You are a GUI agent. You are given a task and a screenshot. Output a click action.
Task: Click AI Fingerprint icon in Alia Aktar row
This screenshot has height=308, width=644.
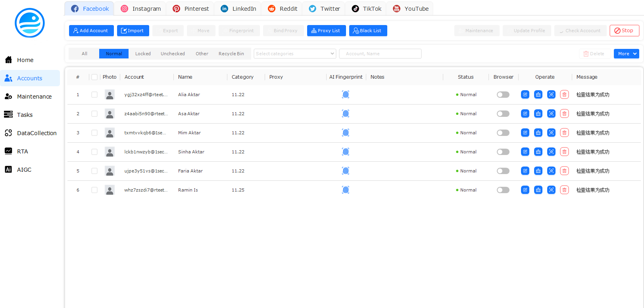[346, 95]
